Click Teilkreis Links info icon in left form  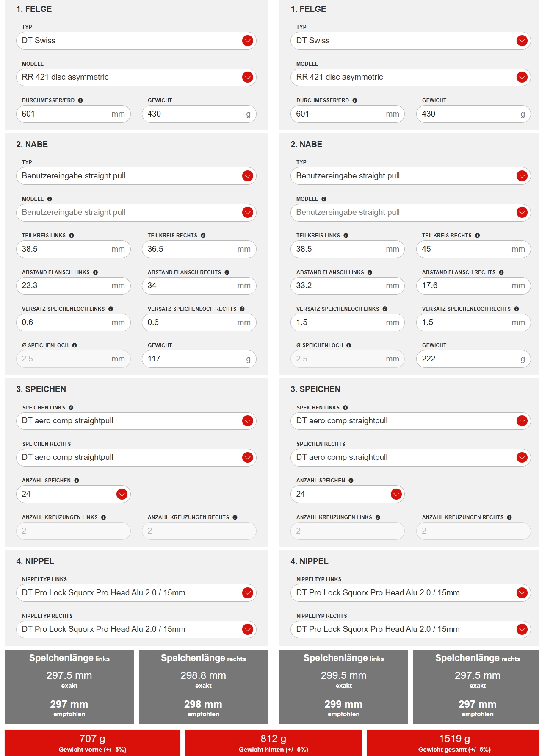pos(72,236)
